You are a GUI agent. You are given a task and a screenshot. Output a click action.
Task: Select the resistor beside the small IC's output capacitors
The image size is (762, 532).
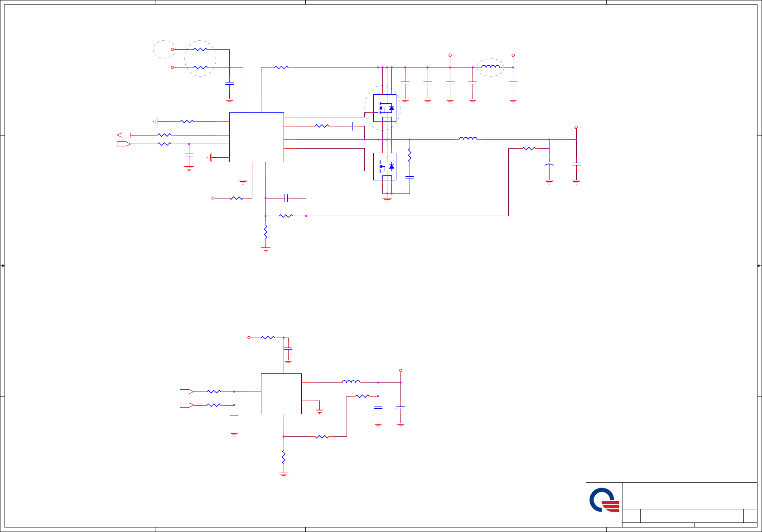coord(362,396)
